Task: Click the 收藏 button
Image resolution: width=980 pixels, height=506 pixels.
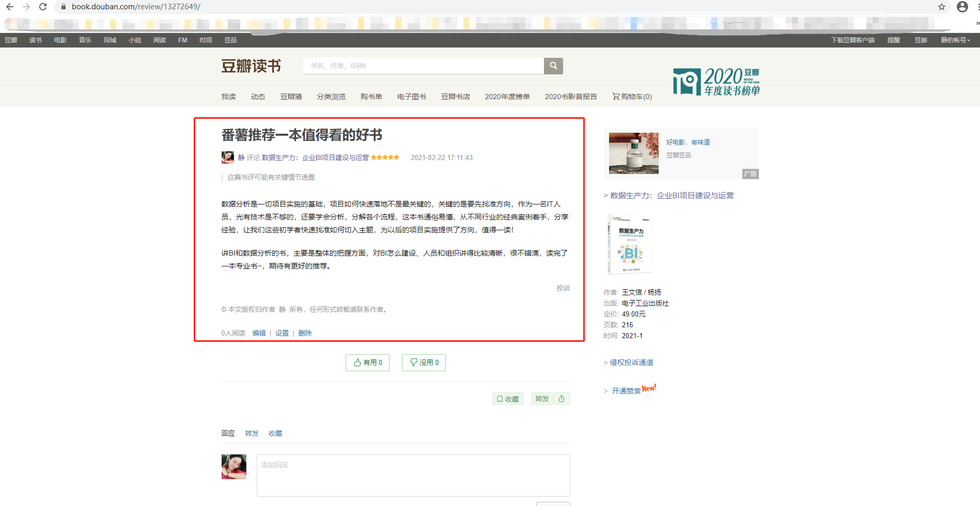Action: [x=508, y=399]
